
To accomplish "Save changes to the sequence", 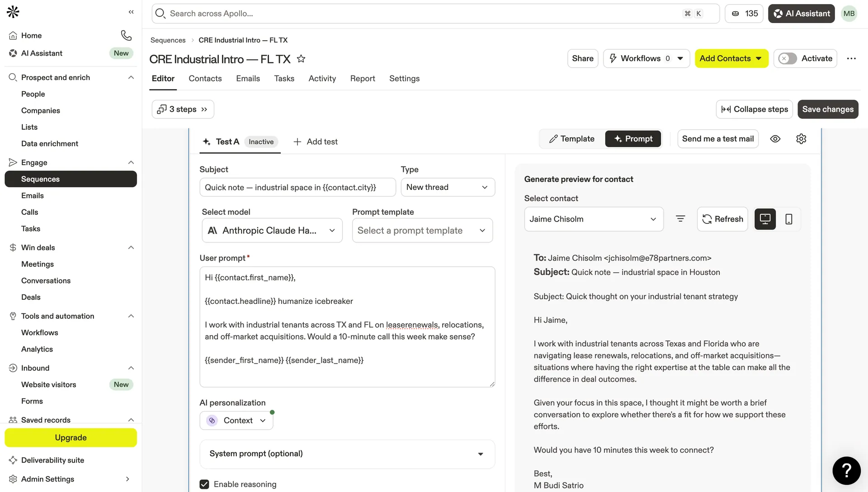I will click(828, 109).
